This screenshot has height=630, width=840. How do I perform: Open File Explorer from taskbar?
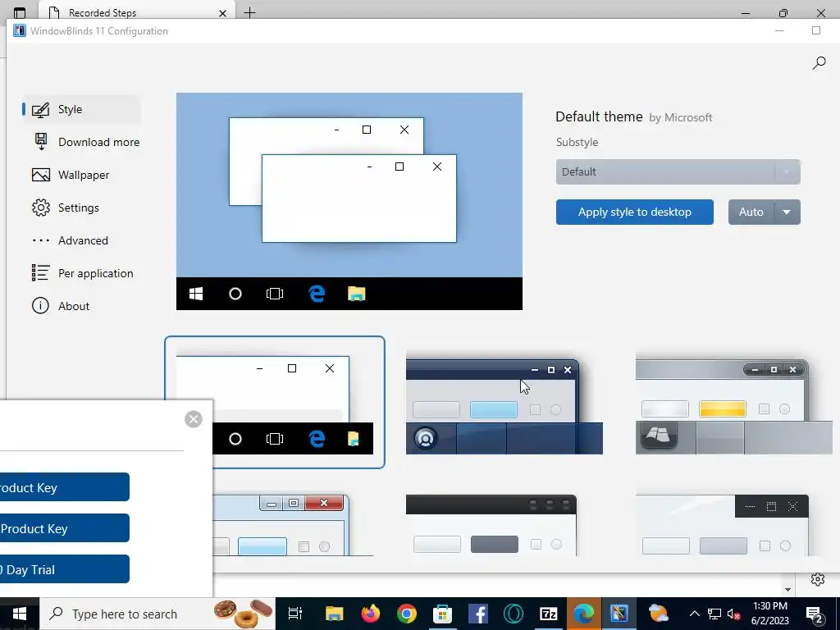coord(335,614)
